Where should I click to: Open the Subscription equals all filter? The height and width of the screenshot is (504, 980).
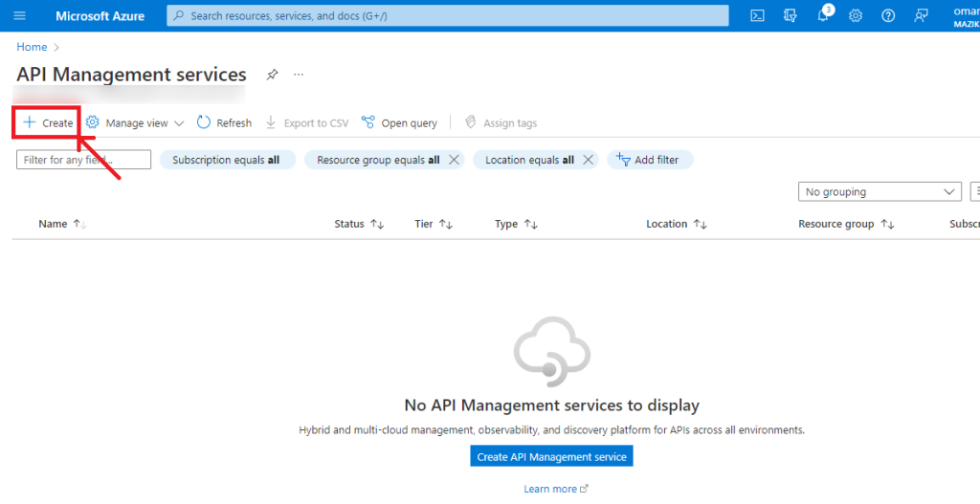[x=226, y=160]
